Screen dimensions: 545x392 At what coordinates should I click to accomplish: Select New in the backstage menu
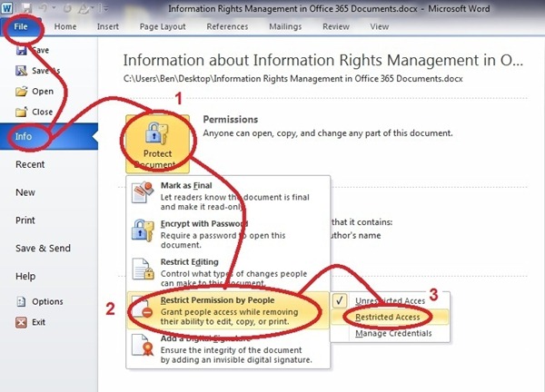[x=25, y=192]
